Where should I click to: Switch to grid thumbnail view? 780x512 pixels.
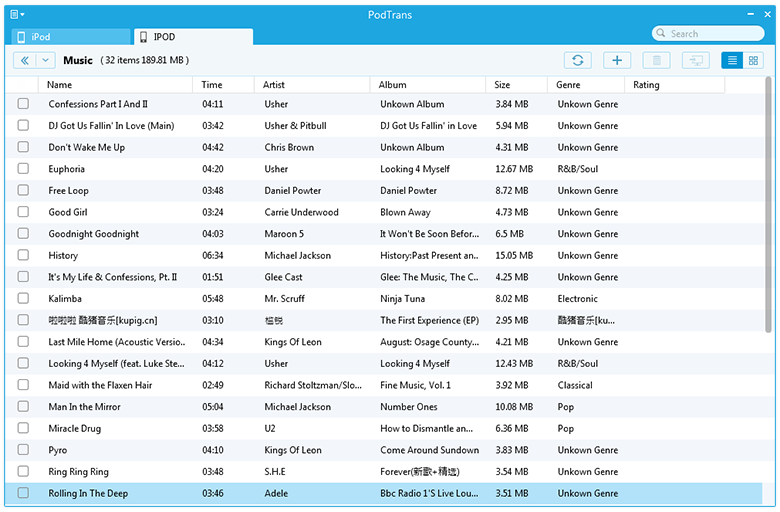click(754, 60)
